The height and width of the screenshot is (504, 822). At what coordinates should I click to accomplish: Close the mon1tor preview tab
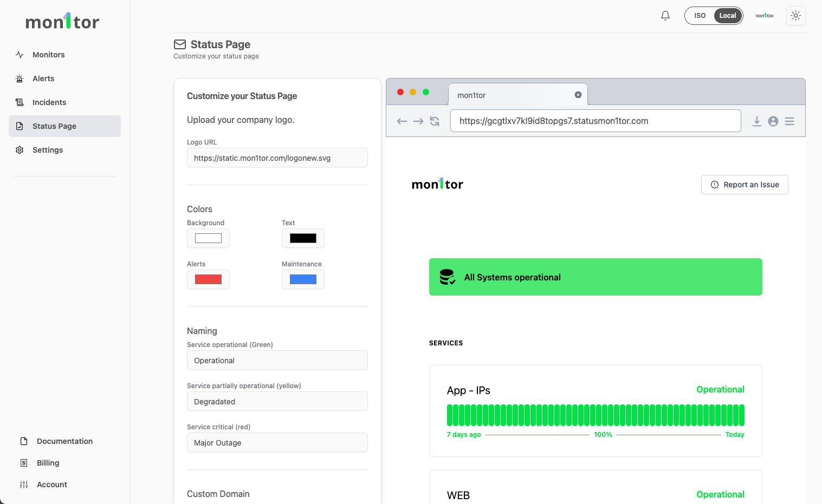(x=578, y=95)
